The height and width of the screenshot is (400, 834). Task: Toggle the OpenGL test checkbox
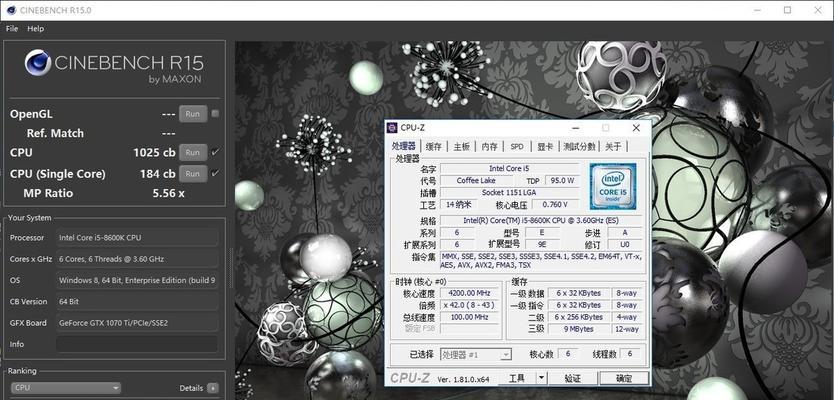pos(215,113)
